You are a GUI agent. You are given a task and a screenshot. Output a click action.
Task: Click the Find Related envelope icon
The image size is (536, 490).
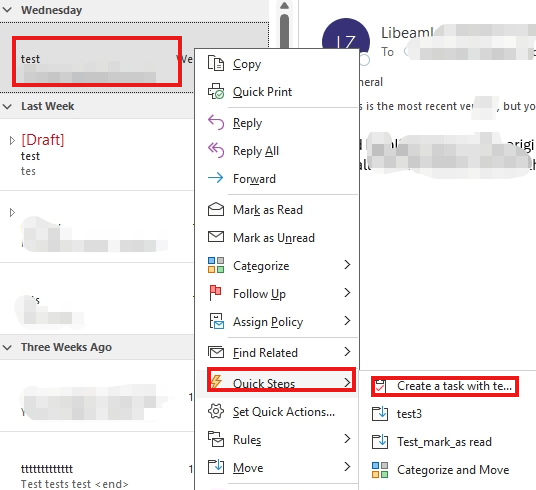[216, 352]
